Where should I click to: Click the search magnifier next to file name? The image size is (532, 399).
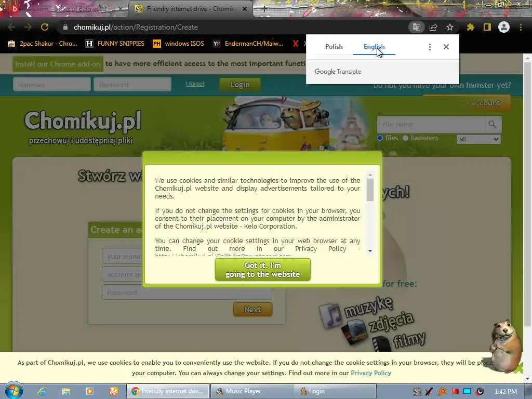(493, 125)
